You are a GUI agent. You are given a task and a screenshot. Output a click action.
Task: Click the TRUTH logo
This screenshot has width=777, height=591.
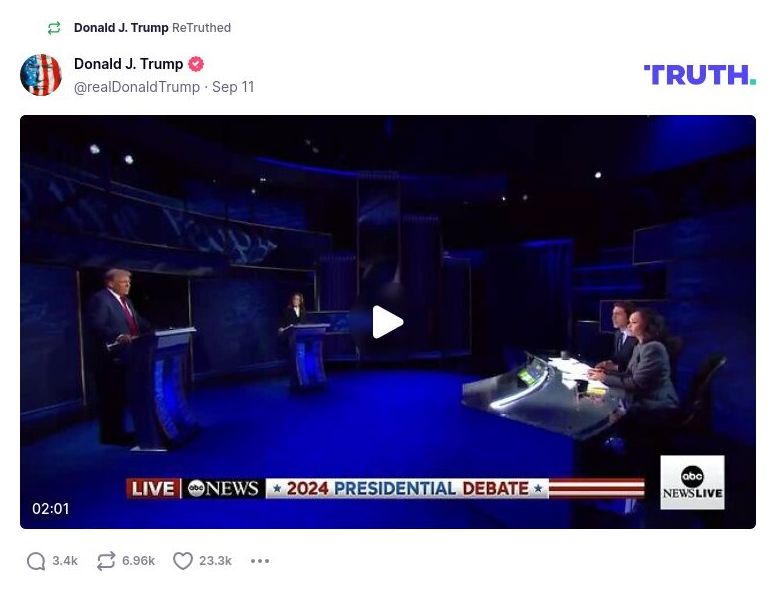(700, 75)
